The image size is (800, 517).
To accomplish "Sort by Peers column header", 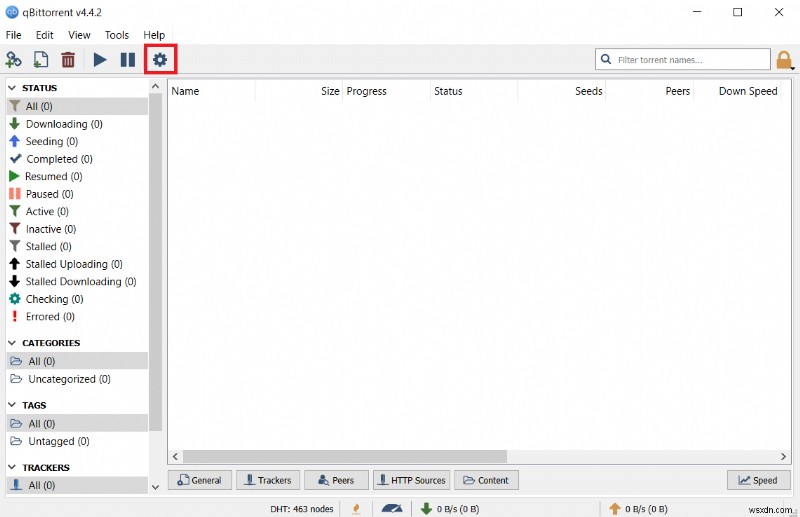I will click(649, 91).
